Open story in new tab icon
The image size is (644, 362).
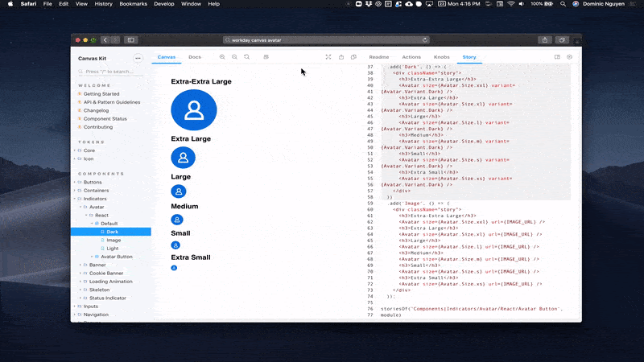[x=341, y=57]
